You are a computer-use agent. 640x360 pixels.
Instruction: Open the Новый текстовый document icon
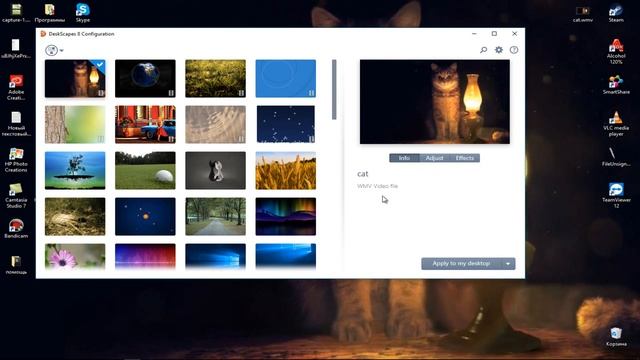pos(16,123)
